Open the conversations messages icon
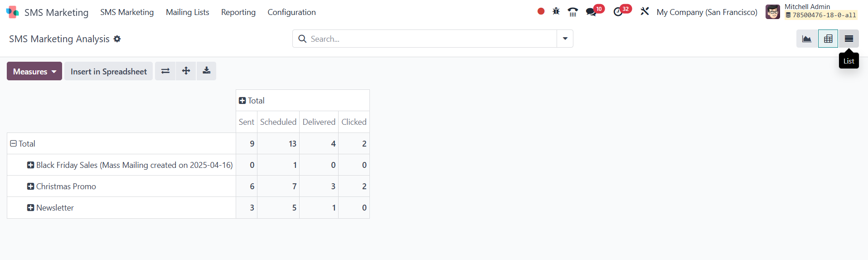868x260 pixels. 591,12
